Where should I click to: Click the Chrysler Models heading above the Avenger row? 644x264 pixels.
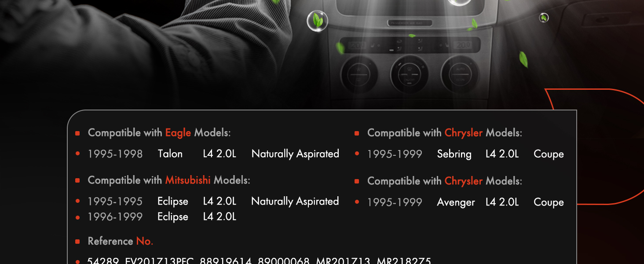tap(445, 181)
